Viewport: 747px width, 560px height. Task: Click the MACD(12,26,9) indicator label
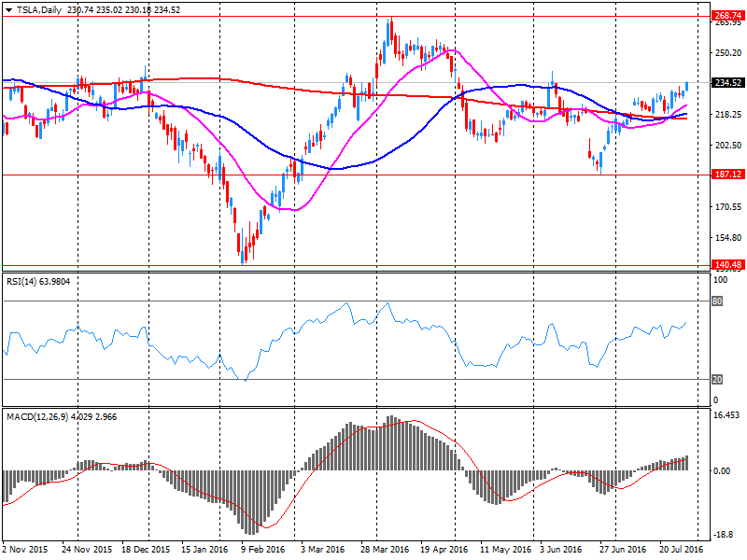pos(62,416)
